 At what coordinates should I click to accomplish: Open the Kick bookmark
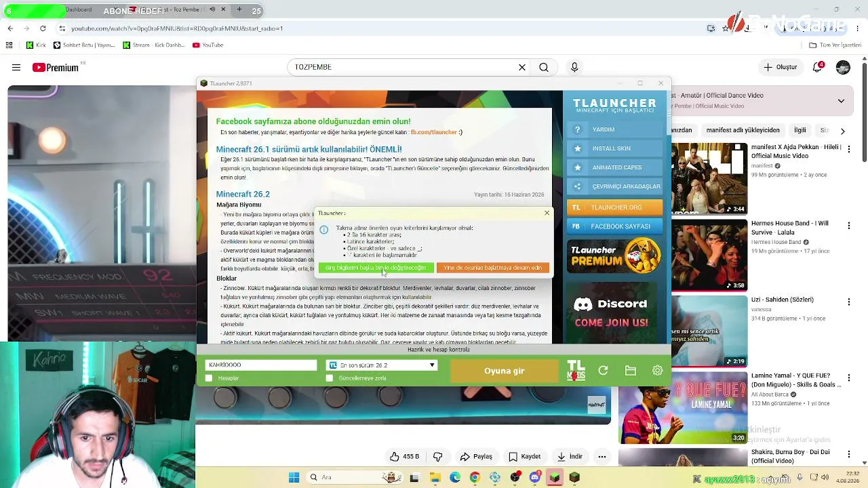(x=36, y=45)
